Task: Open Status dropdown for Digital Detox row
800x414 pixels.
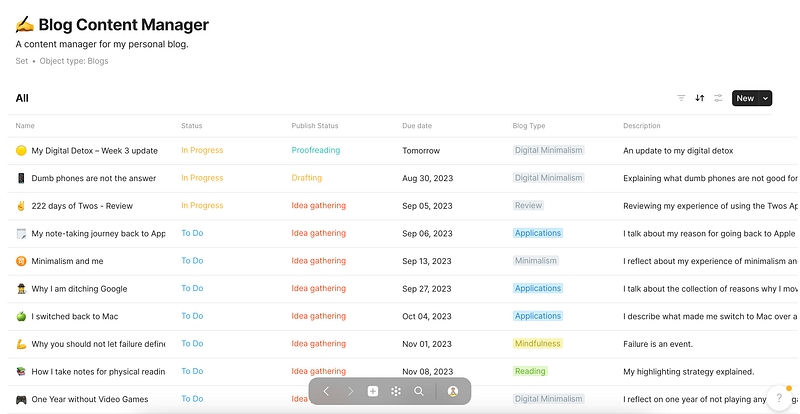Action: (202, 150)
